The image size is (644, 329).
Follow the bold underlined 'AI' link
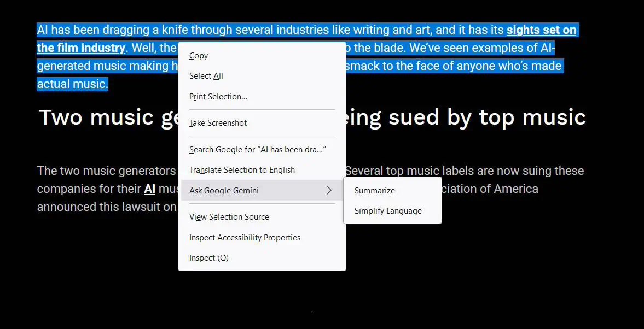(x=149, y=189)
